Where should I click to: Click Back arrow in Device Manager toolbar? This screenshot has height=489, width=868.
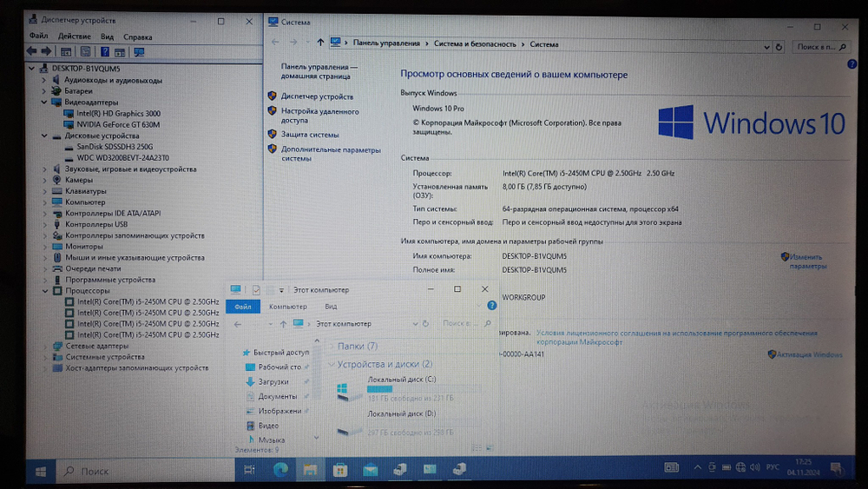tap(31, 51)
